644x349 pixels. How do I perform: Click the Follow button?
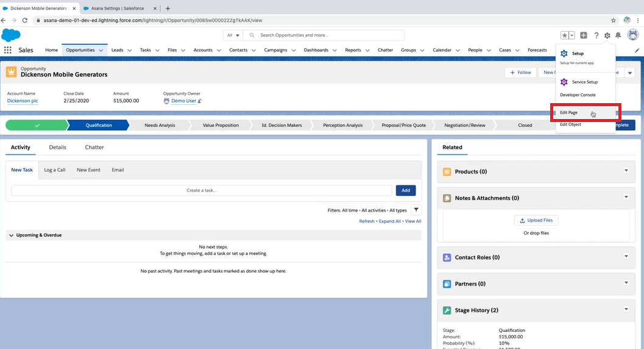click(520, 73)
